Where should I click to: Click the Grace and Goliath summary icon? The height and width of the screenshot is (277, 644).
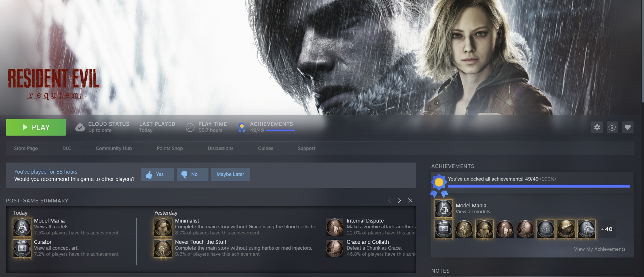click(x=335, y=248)
